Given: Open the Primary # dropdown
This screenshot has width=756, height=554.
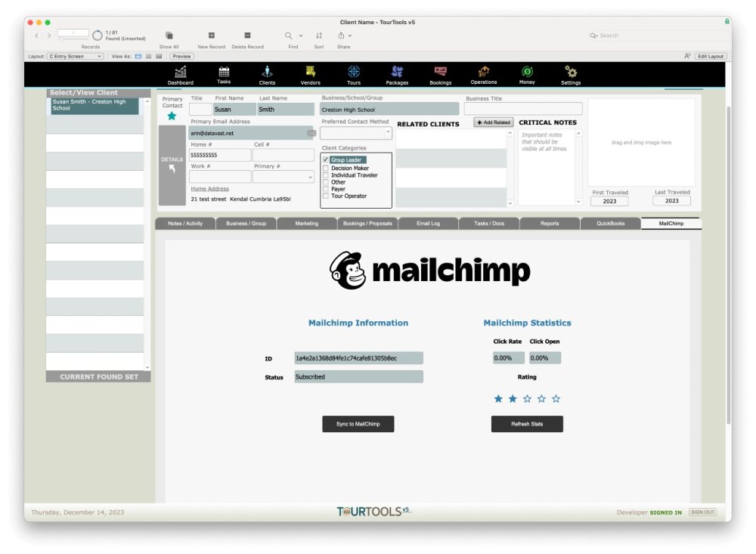Looking at the screenshot, I should coord(283,177).
